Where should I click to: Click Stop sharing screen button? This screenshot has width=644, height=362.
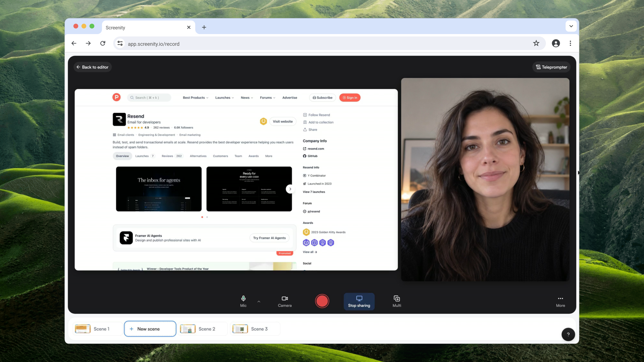(359, 301)
